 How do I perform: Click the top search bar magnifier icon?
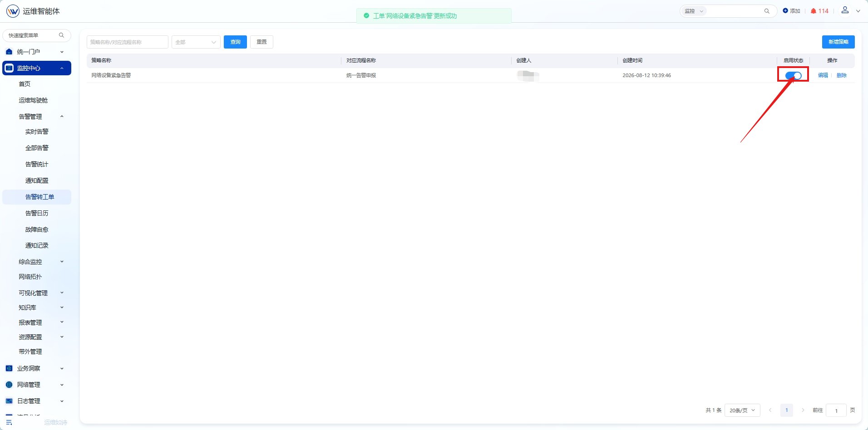coord(767,11)
